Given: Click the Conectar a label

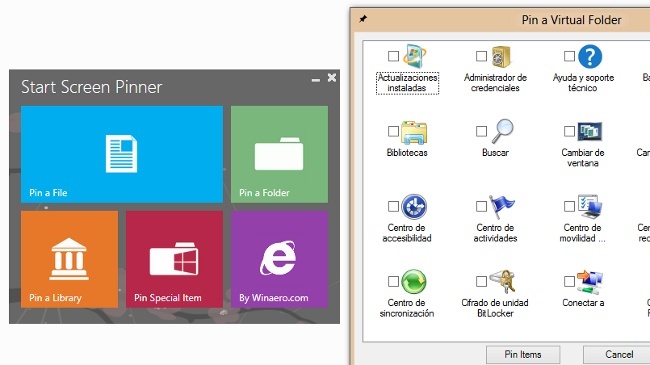Looking at the screenshot, I should 583,303.
